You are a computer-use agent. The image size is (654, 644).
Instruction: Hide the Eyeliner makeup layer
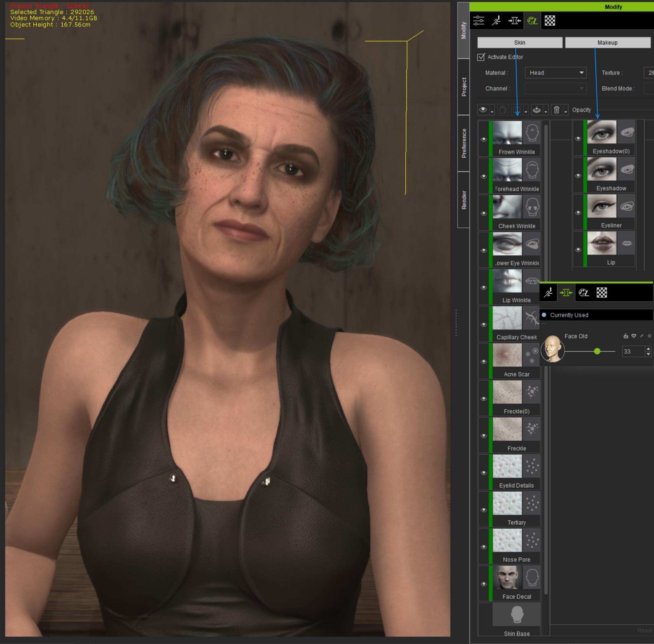[578, 213]
